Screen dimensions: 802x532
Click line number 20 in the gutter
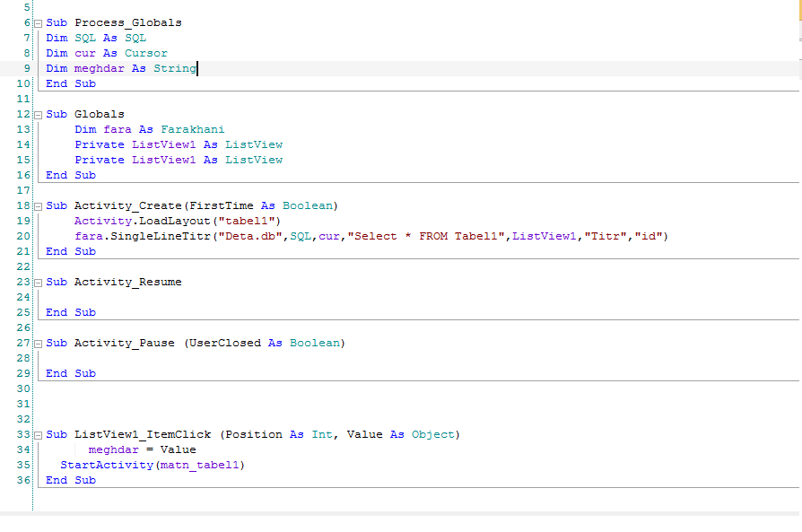(23, 236)
